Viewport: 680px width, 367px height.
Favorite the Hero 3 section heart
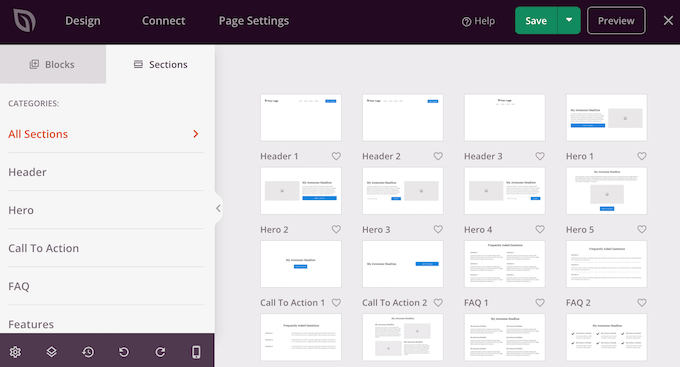coord(438,229)
